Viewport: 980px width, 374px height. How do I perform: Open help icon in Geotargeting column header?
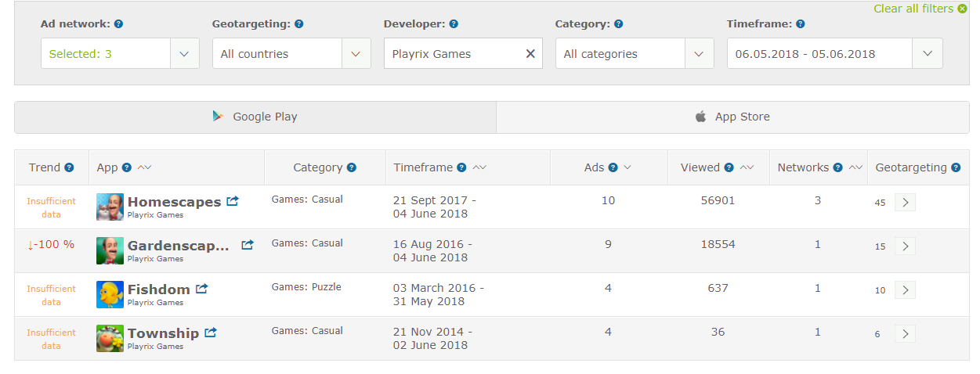coord(955,167)
